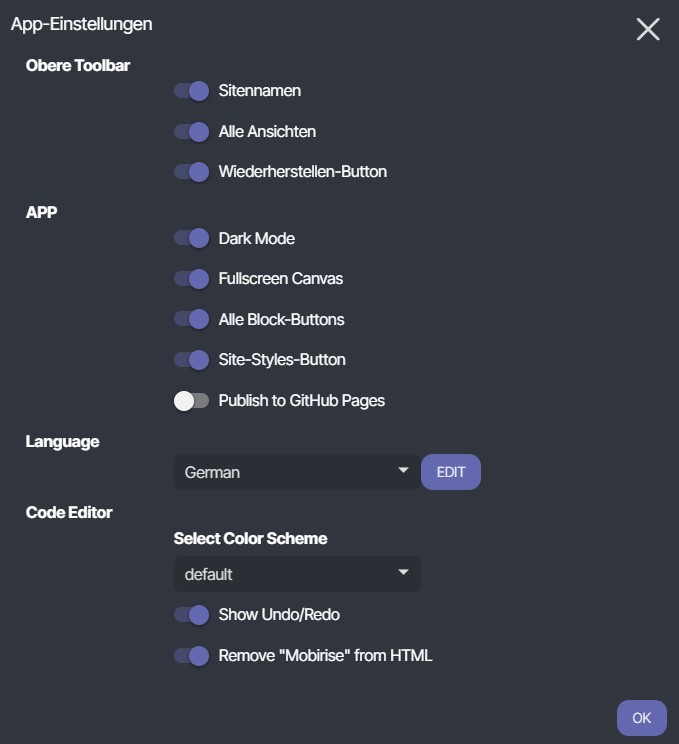The width and height of the screenshot is (679, 744).
Task: Turn off the Wiederherstellen-Button switch
Action: (191, 172)
